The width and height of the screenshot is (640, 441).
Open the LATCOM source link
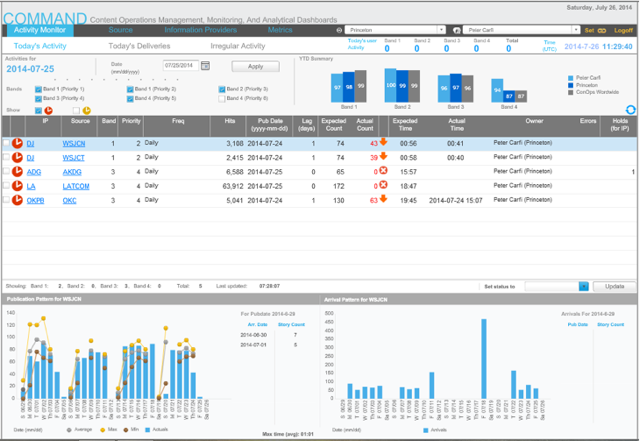(x=76, y=187)
